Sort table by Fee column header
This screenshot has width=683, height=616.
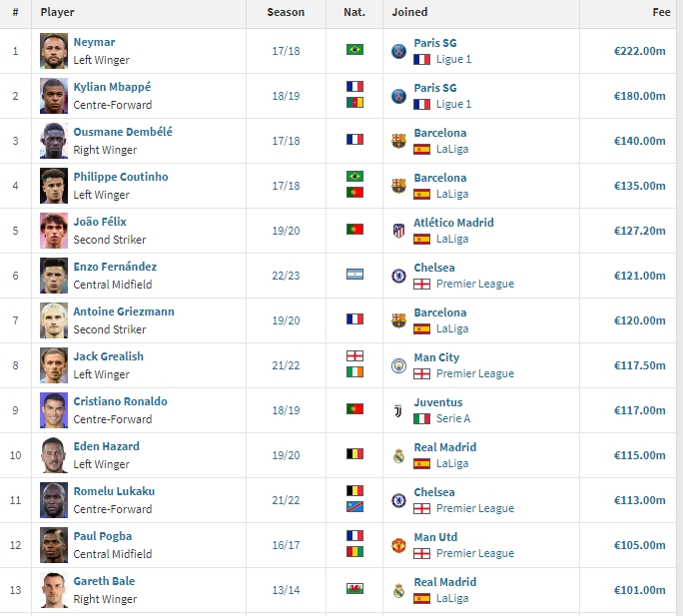[661, 12]
